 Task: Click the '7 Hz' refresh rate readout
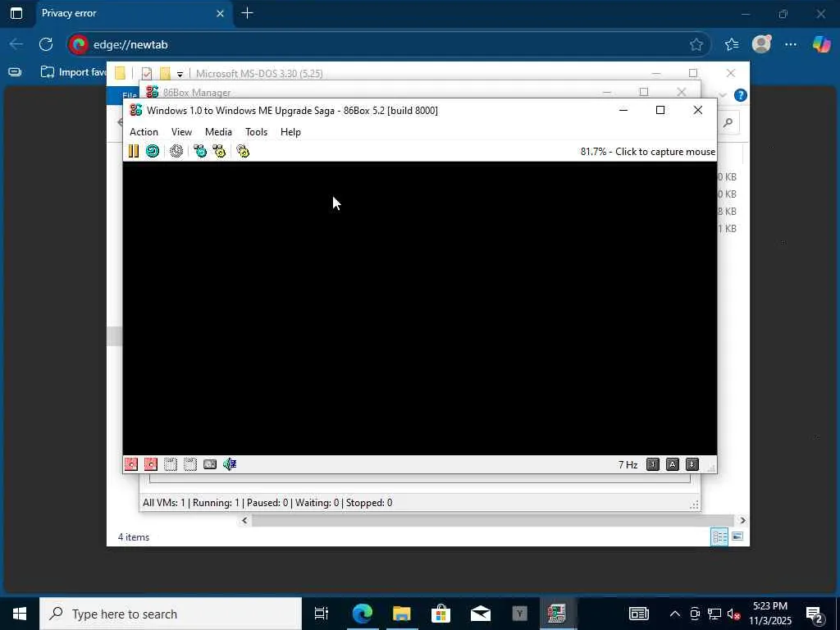click(x=628, y=464)
